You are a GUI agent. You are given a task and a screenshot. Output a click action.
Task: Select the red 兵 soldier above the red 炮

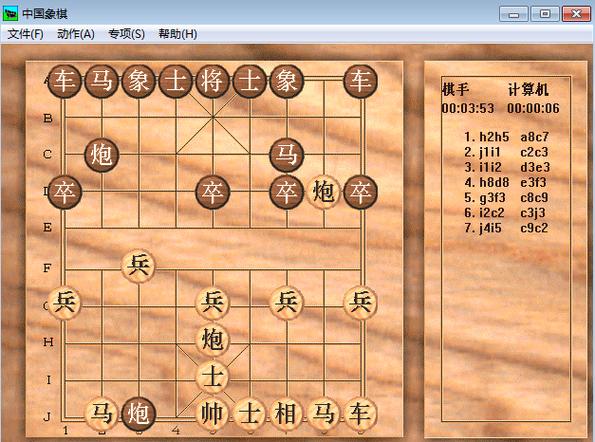coord(212,302)
